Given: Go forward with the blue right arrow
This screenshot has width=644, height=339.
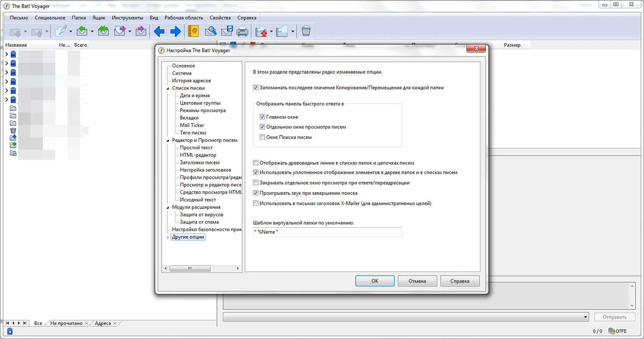Looking at the screenshot, I should tap(175, 31).
